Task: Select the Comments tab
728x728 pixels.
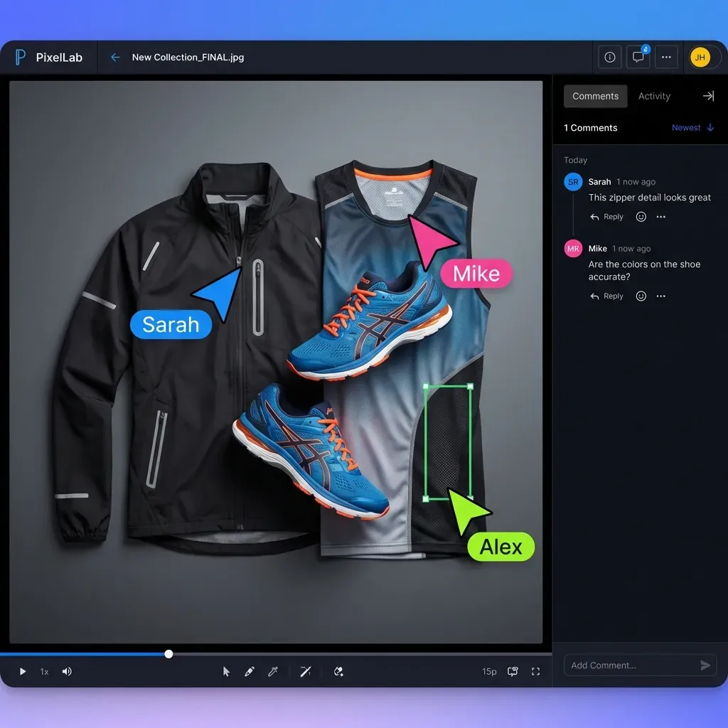Action: (x=595, y=96)
